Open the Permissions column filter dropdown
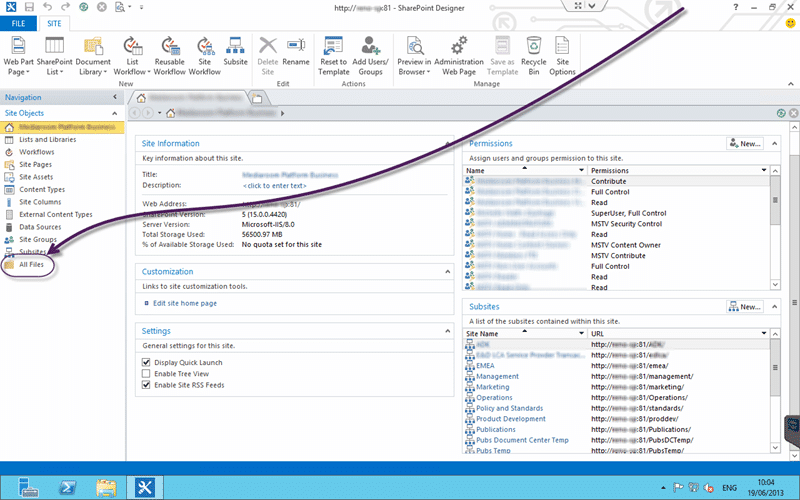This screenshot has width=800, height=500. 764,170
